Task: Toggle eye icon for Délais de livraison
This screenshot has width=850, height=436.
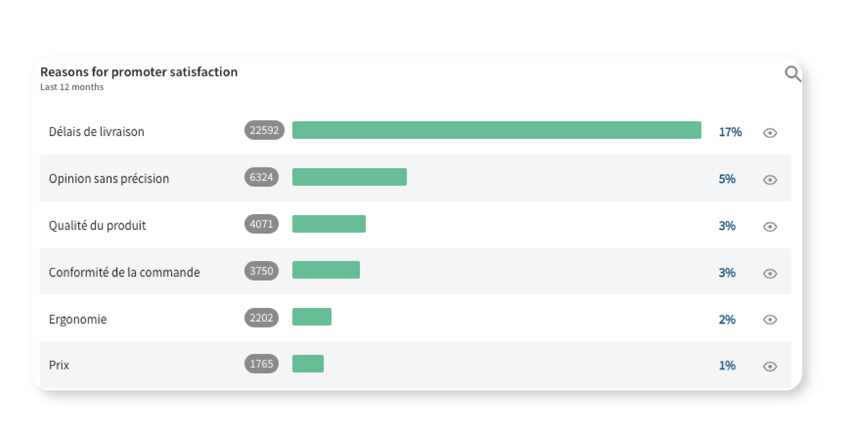Action: (770, 133)
